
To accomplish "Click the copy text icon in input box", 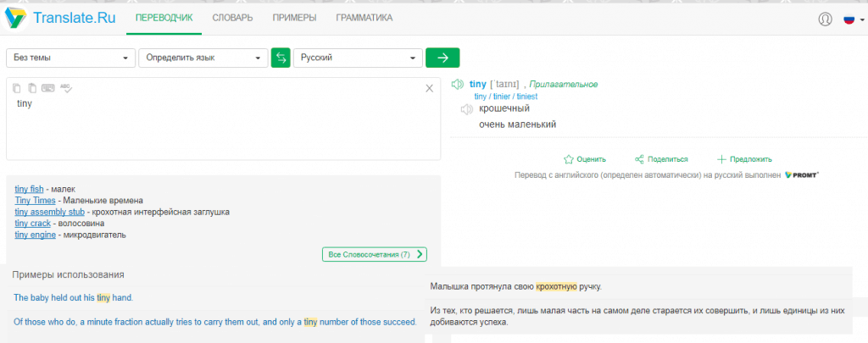I will coord(17,88).
